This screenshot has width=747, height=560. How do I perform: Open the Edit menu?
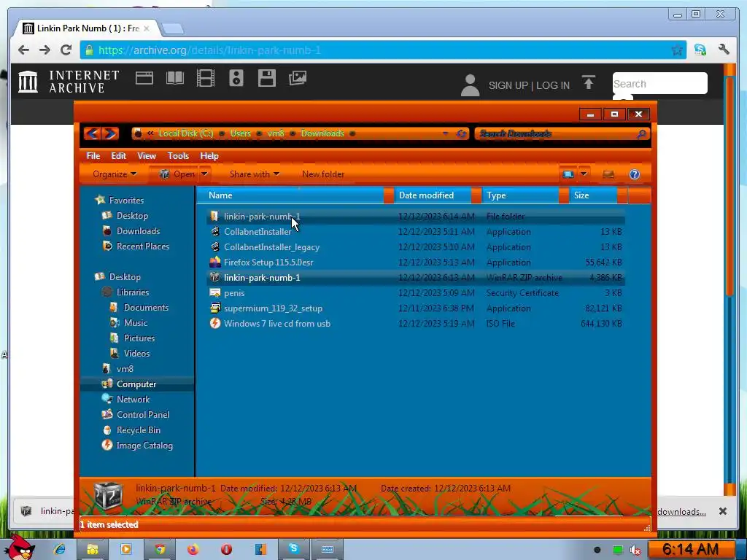pyautogui.click(x=119, y=156)
